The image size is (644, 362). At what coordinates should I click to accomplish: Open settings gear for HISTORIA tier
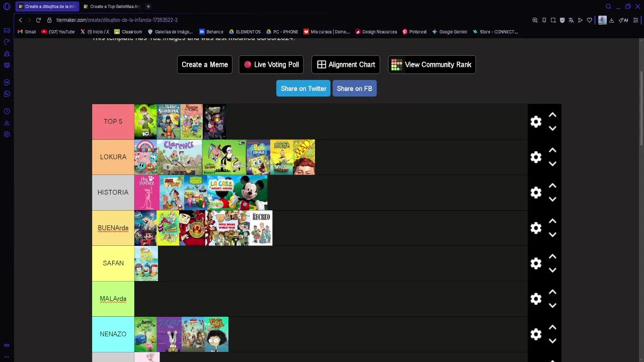[536, 193]
